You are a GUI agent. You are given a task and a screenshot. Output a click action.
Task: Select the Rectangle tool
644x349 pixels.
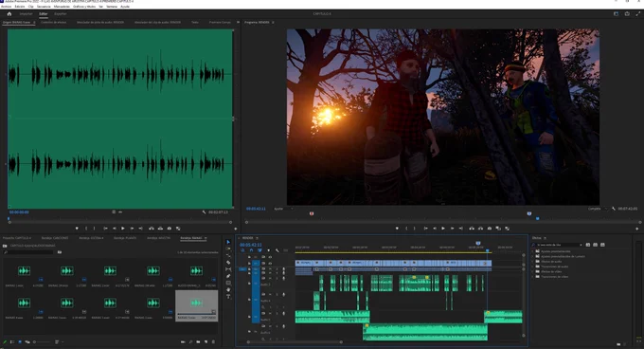click(x=228, y=283)
